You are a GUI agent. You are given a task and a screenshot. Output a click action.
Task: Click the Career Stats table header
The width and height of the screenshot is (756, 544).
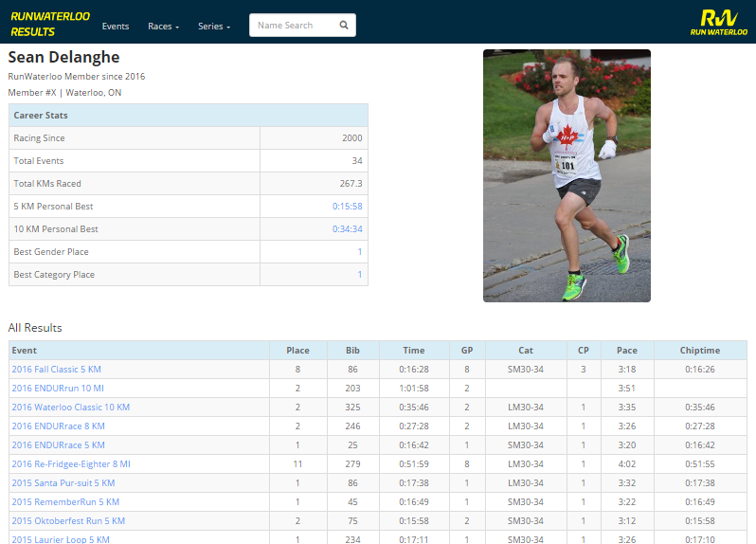[189, 116]
